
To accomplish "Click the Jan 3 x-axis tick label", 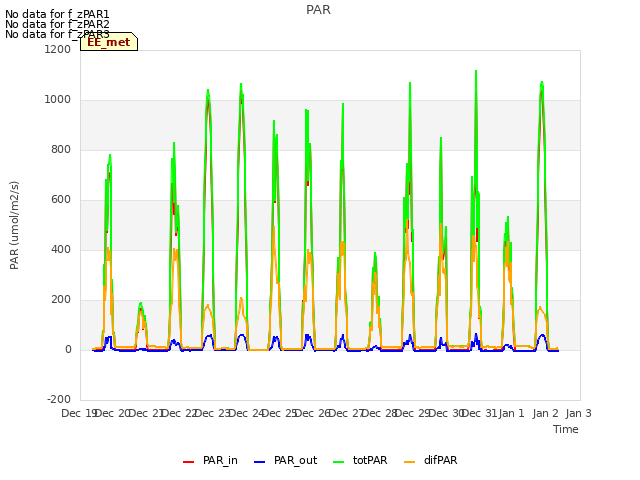I will click(x=578, y=413).
